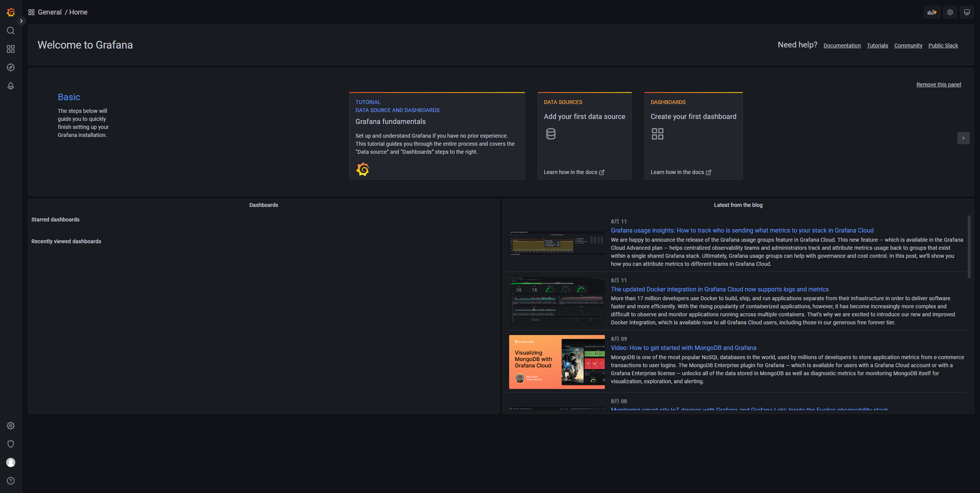Show next setup steps arrow
The height and width of the screenshot is (493, 980).
pyautogui.click(x=963, y=138)
